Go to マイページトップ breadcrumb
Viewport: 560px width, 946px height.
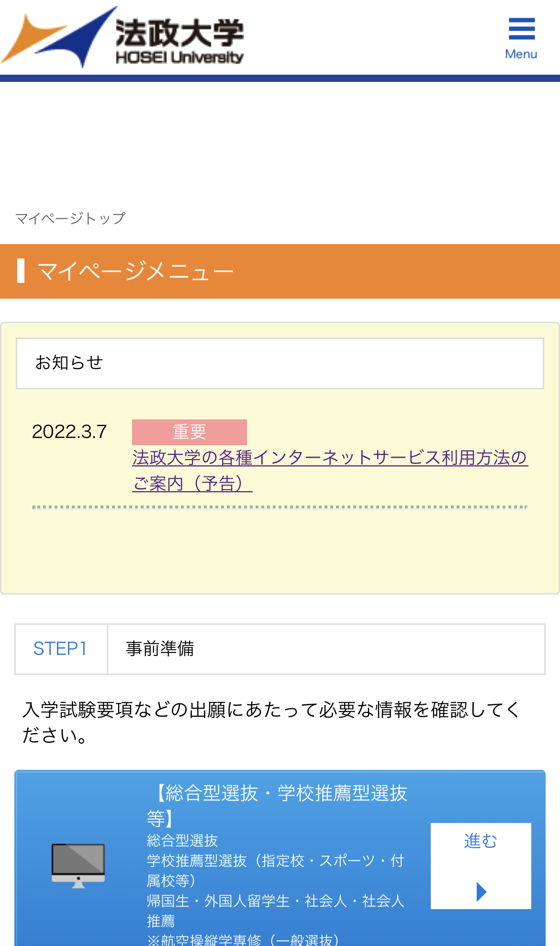coord(70,218)
